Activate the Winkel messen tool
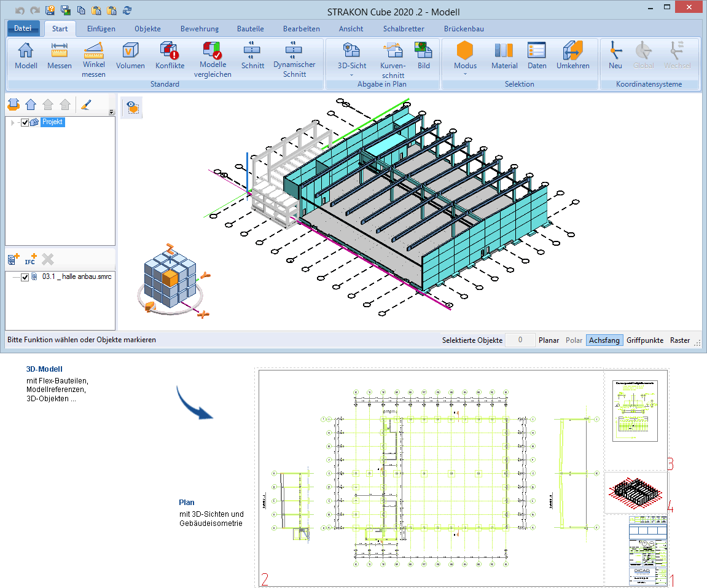Viewport: 707px width, 588px height. (94, 60)
